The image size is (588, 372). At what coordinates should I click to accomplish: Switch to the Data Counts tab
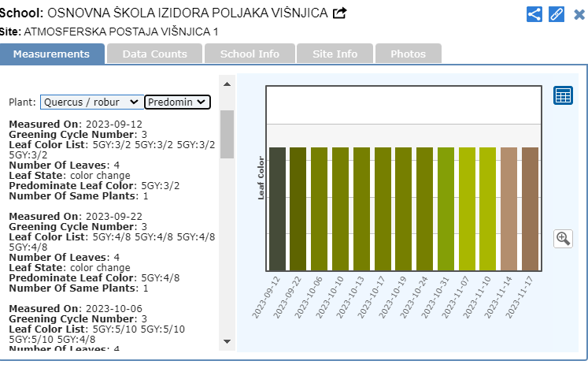(x=154, y=54)
